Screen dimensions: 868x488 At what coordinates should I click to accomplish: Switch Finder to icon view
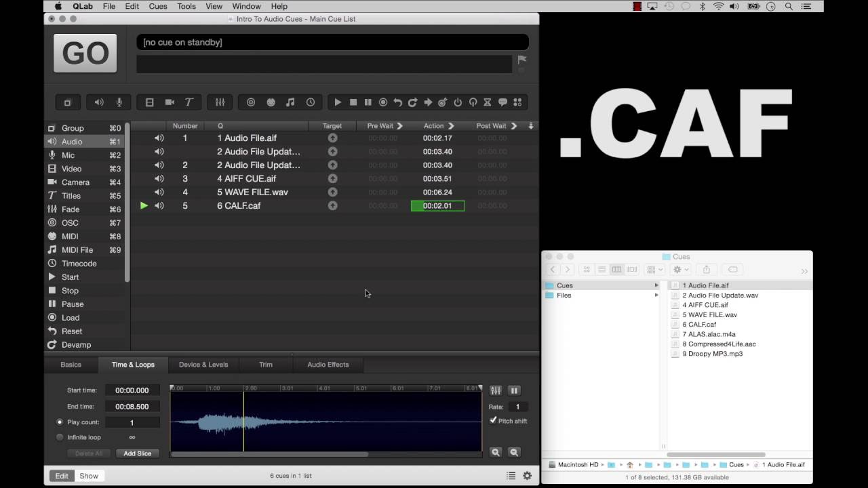pos(587,270)
